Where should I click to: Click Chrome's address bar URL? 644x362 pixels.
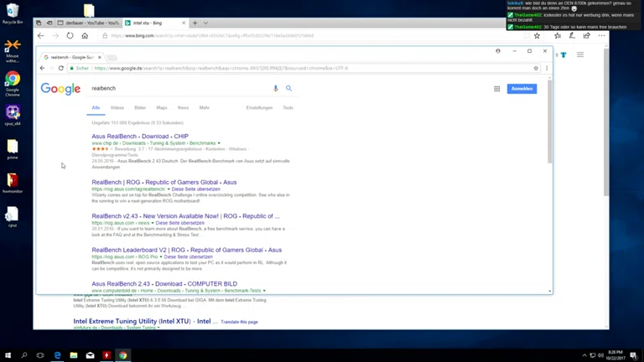click(221, 68)
